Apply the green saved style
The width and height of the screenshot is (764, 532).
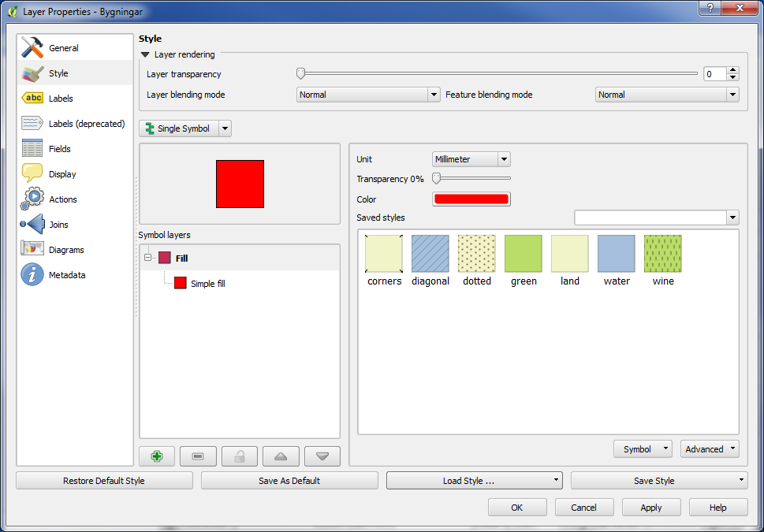(x=524, y=261)
